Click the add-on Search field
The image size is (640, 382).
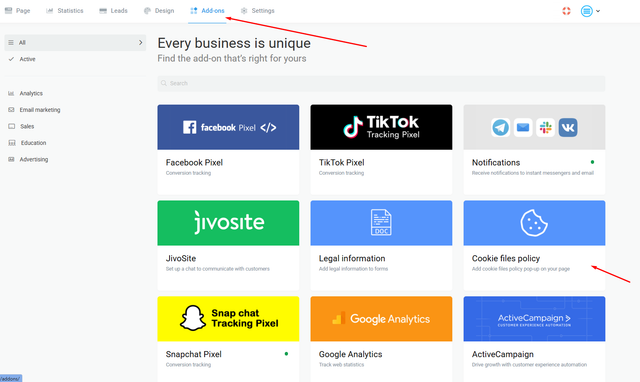(x=381, y=83)
